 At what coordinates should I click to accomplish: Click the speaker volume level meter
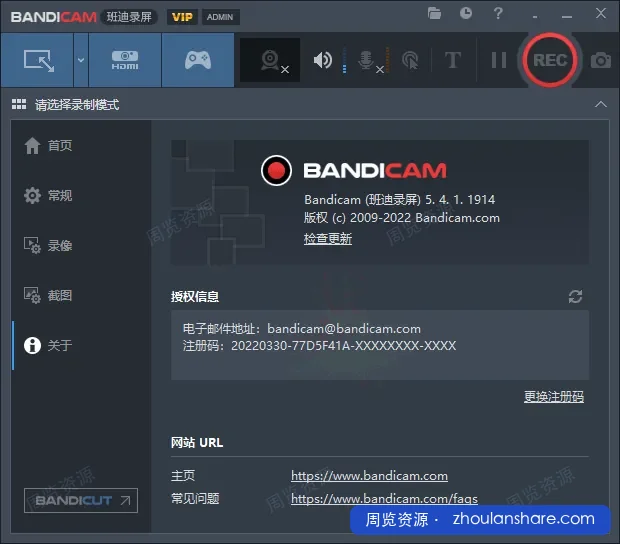(344, 60)
